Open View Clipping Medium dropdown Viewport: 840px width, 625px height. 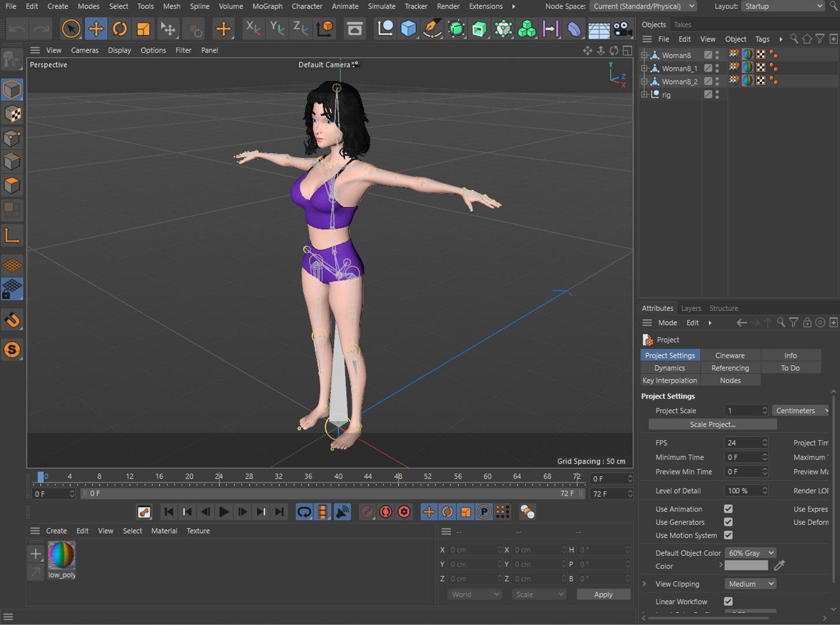(x=750, y=584)
